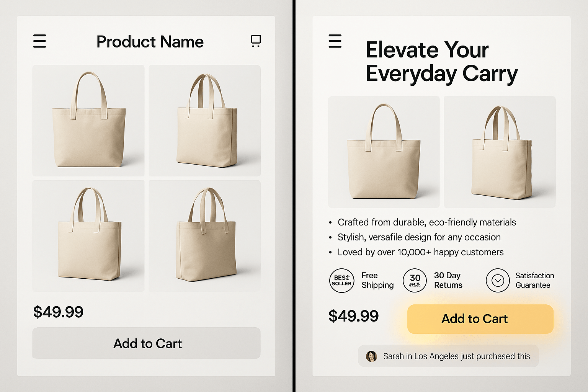View the front tote photo on the right panel
Image resolution: width=588 pixels, height=392 pixels.
click(384, 152)
